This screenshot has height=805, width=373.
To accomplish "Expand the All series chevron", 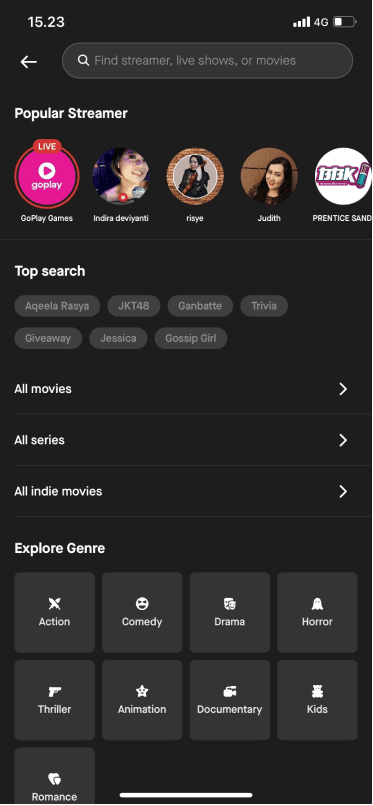I will click(343, 440).
